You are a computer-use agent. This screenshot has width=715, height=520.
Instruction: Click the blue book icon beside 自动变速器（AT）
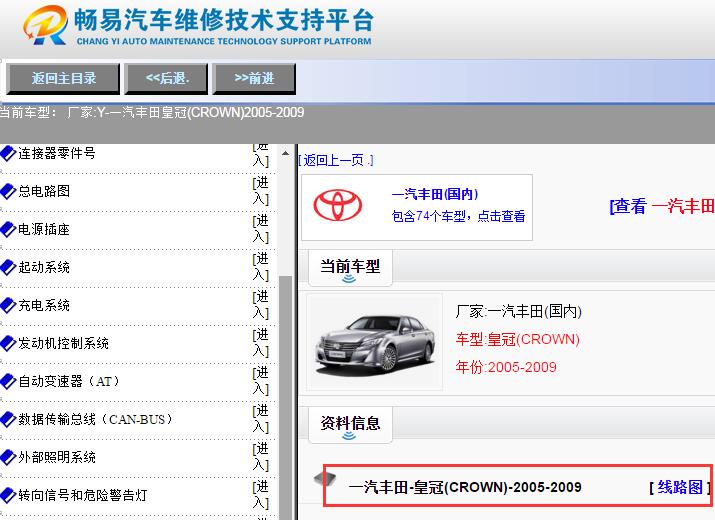pyautogui.click(x=8, y=381)
